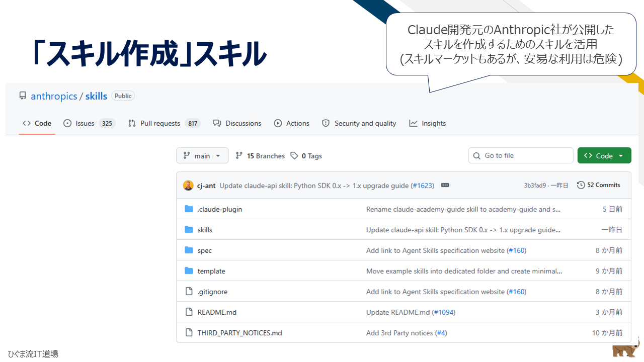Viewport: 644px width, 362px height.
Task: Open PR #4 link in notices row
Action: point(441,333)
